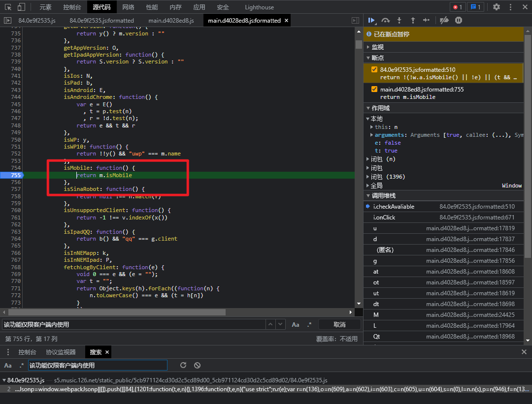Resume script execution
The width and height of the screenshot is (532, 404).
371,21
